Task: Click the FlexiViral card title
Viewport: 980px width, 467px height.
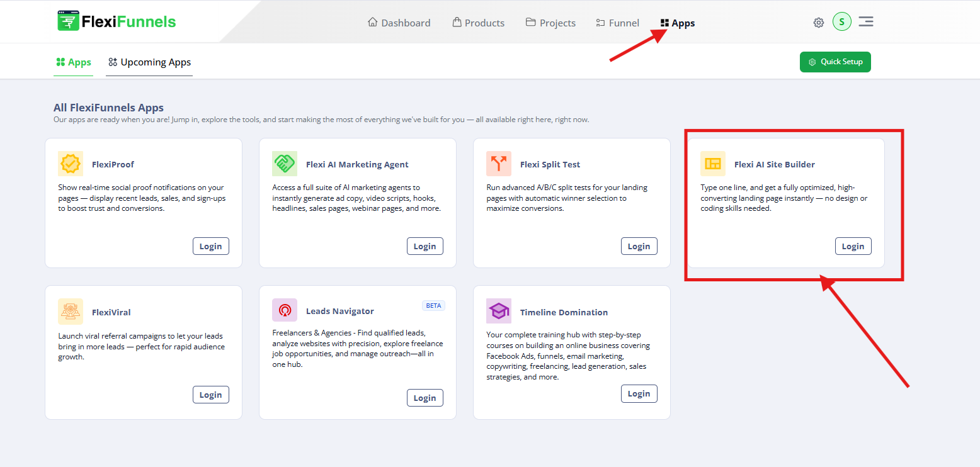Action: 111,312
